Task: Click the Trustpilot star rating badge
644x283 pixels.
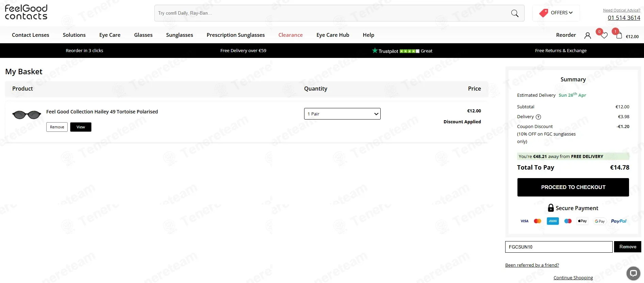Action: click(402, 51)
